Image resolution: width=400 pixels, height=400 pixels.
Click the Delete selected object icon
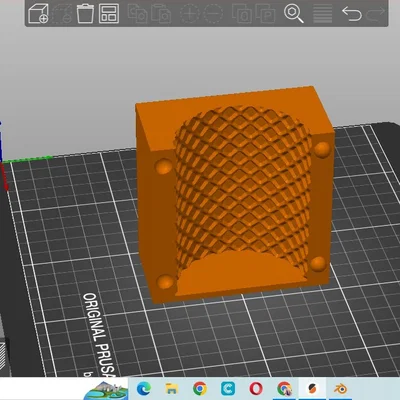(62, 13)
